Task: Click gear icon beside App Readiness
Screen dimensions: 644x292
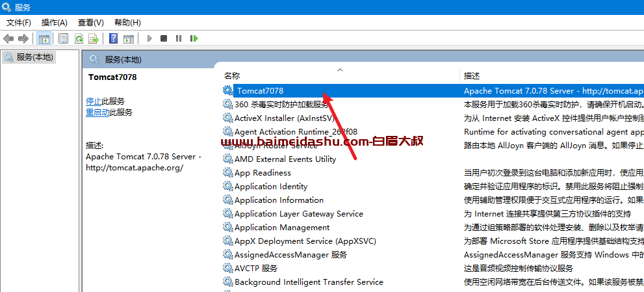Action: 227,172
